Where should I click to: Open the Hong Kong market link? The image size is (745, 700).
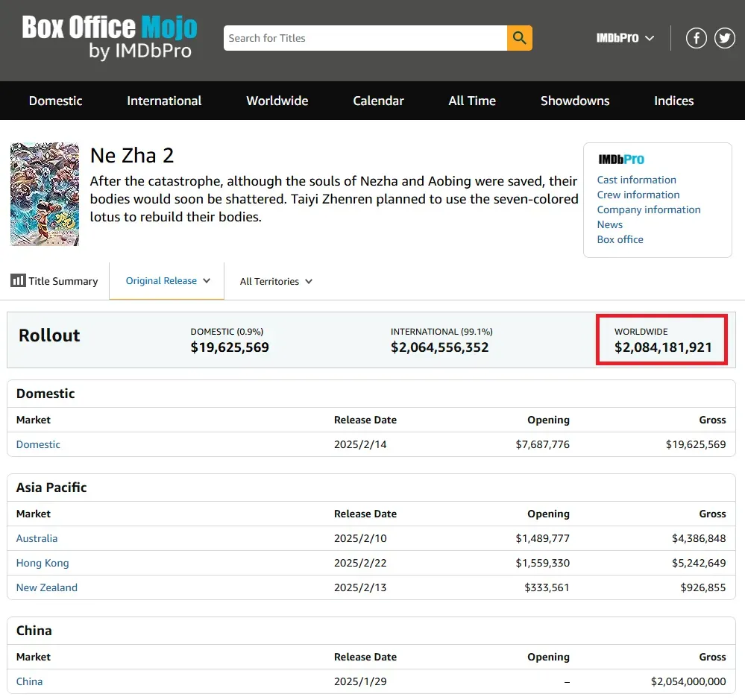pyautogui.click(x=43, y=564)
